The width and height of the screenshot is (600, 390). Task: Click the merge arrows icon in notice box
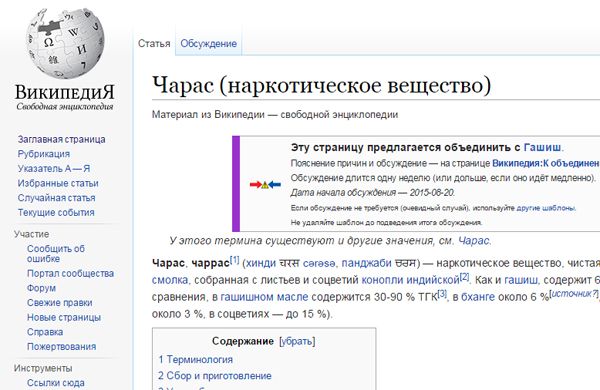click(265, 185)
